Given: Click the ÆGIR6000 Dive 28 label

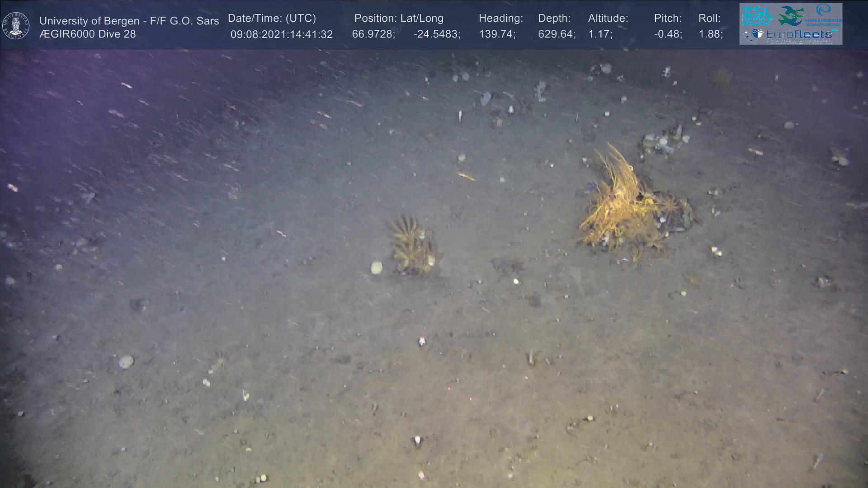Looking at the screenshot, I should click(88, 34).
